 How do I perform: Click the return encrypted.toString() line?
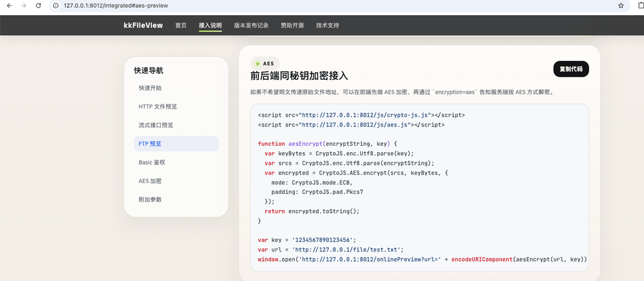(x=312, y=211)
